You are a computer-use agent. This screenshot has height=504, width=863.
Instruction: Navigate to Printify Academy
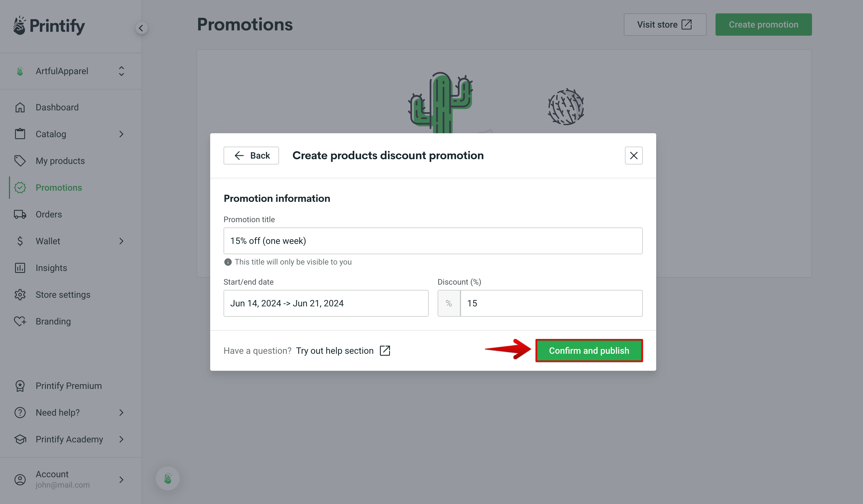[69, 439]
